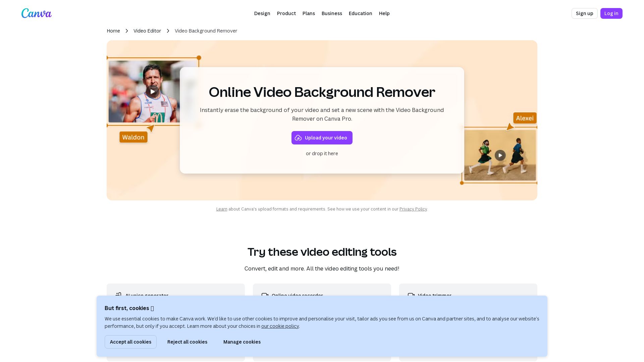The width and height of the screenshot is (644, 362).
Task: Click Upload your video button
Action: pyautogui.click(x=322, y=138)
